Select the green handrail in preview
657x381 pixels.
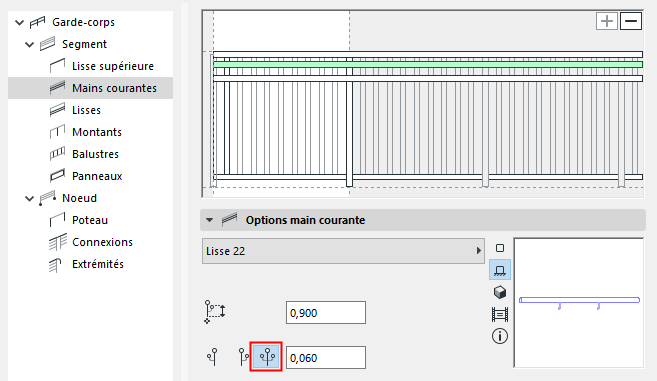[x=428, y=65]
